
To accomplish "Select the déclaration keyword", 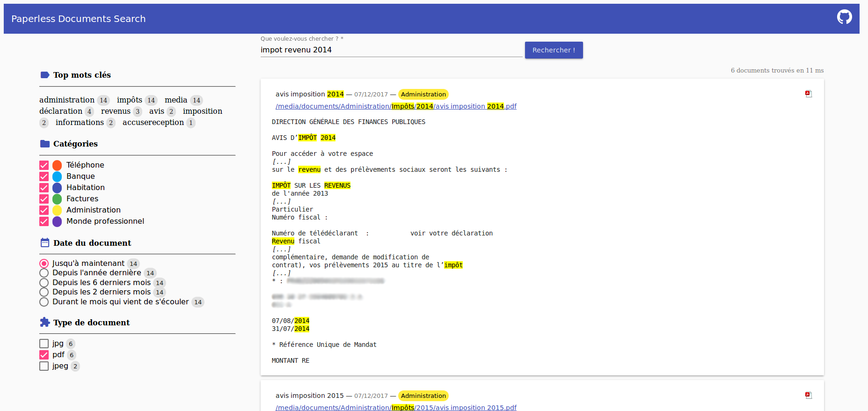I will click(61, 111).
